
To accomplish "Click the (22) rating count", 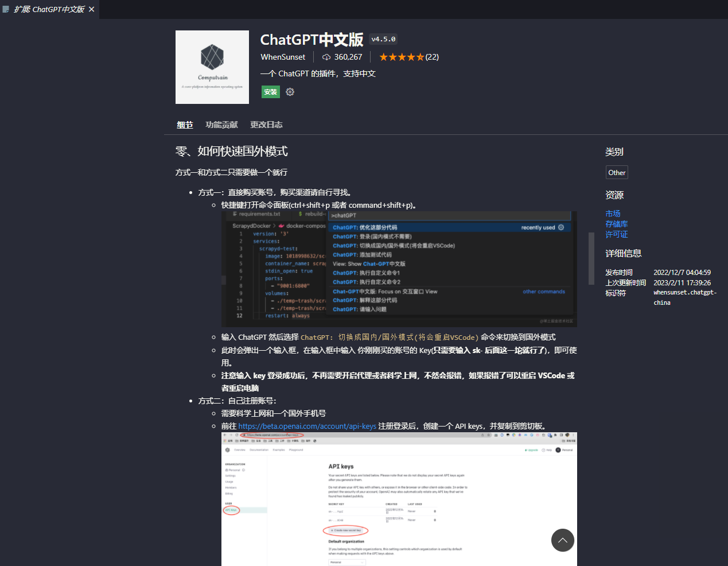I will click(x=432, y=57).
